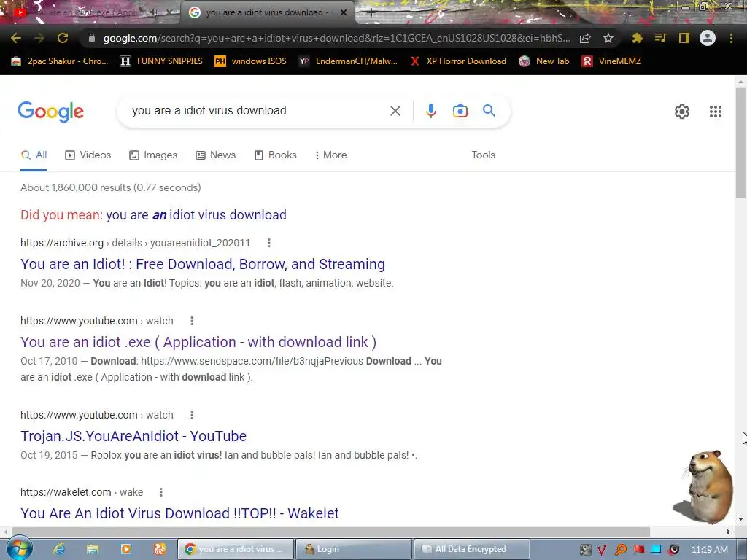Click the red flag tray icon
This screenshot has width=747, height=560.
coord(638,549)
